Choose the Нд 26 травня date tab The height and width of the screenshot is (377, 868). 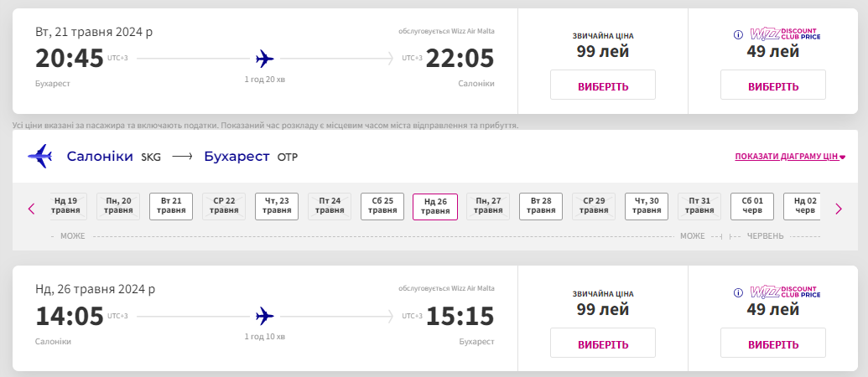pyautogui.click(x=435, y=206)
